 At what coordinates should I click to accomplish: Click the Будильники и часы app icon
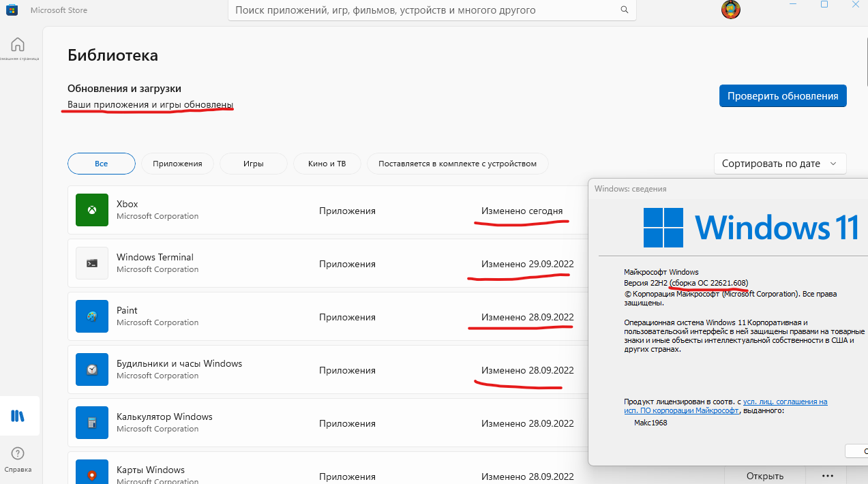(x=92, y=369)
